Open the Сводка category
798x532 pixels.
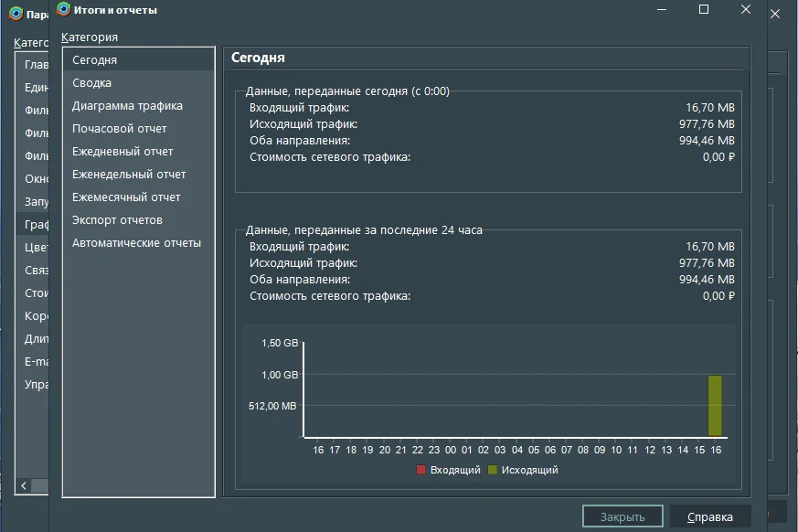92,82
